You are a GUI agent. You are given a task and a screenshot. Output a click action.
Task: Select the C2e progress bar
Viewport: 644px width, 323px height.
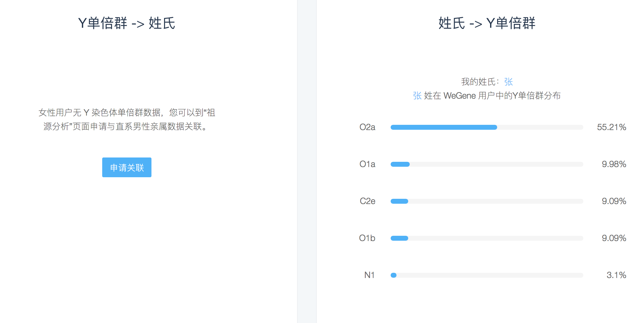[x=487, y=201]
